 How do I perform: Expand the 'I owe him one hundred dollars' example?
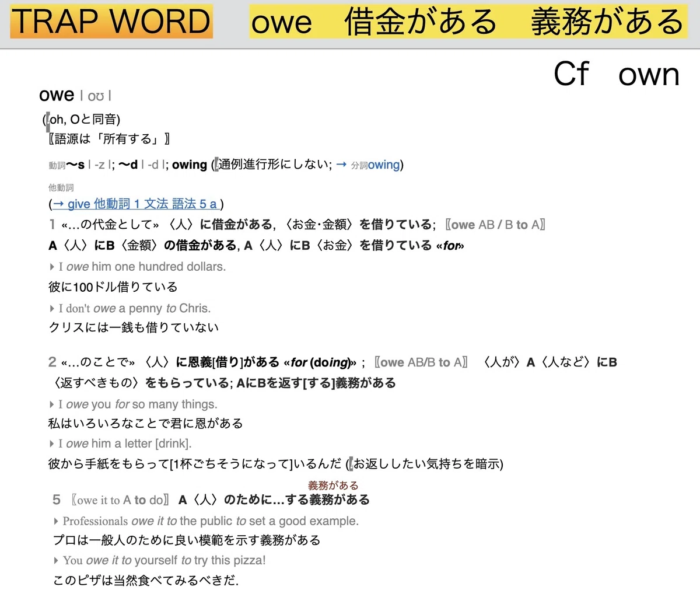click(x=52, y=267)
